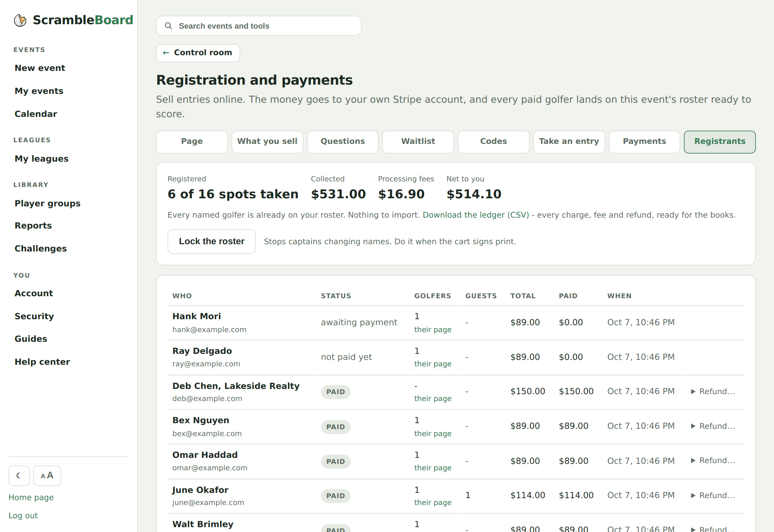Image resolution: width=774 pixels, height=532 pixels.
Task: Open Guides in sidebar
Action: click(x=31, y=339)
